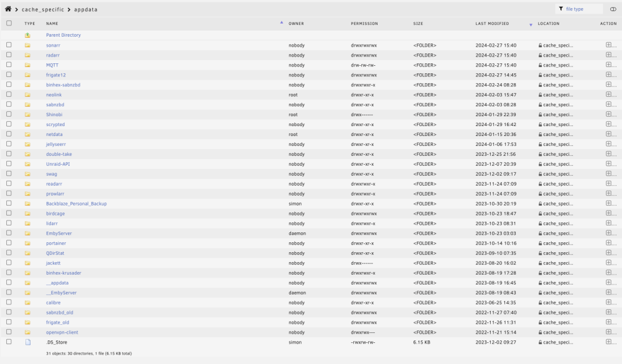
Task: Open action menu icon for frigate12 row
Action: coord(608,75)
